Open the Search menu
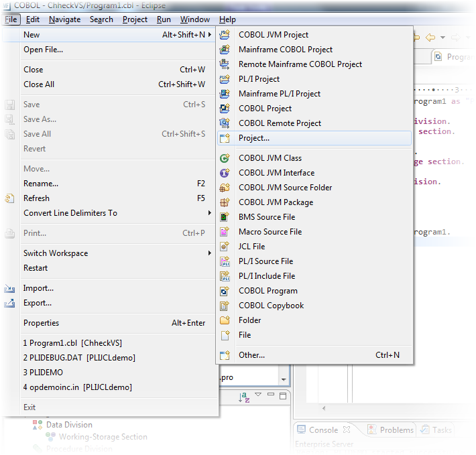Viewport: 476px width, 455px height. pos(101,19)
